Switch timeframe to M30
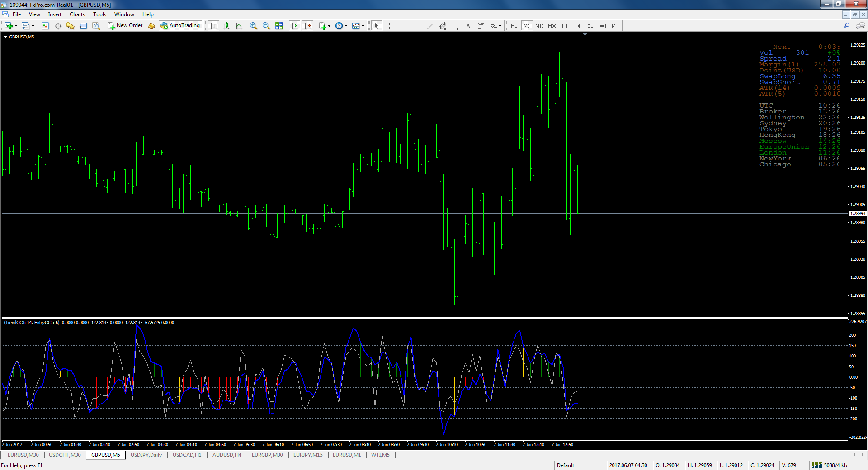This screenshot has width=868, height=470. pos(552,26)
